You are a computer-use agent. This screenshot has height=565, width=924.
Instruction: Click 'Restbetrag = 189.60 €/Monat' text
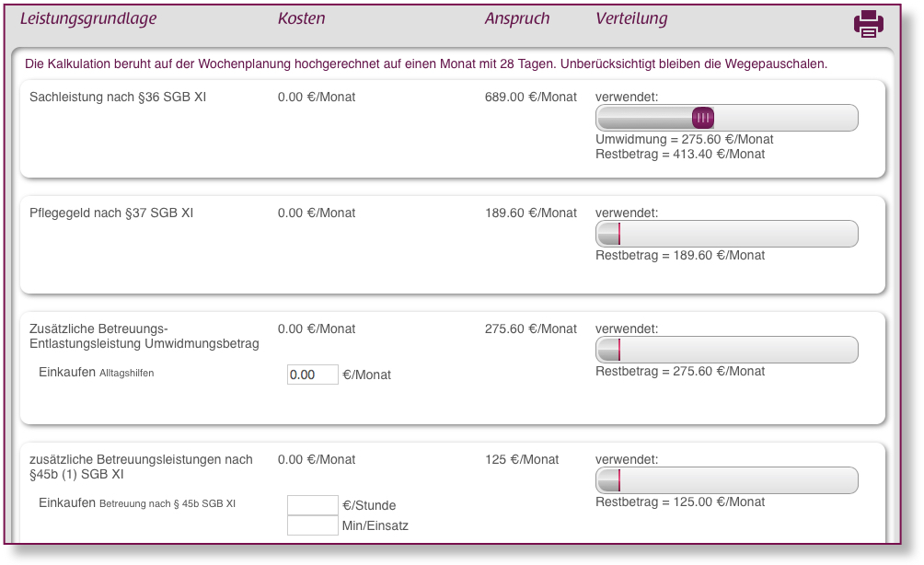(680, 256)
